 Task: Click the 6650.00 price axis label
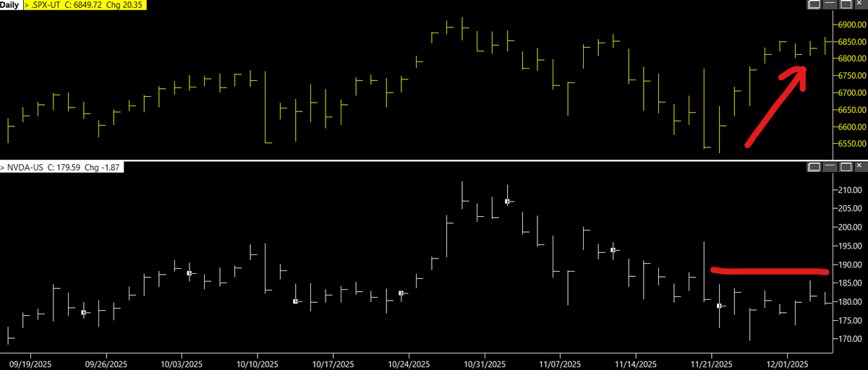(851, 111)
